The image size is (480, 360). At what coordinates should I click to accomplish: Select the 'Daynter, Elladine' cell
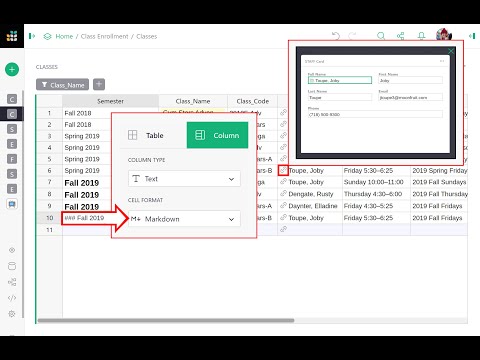[310, 206]
